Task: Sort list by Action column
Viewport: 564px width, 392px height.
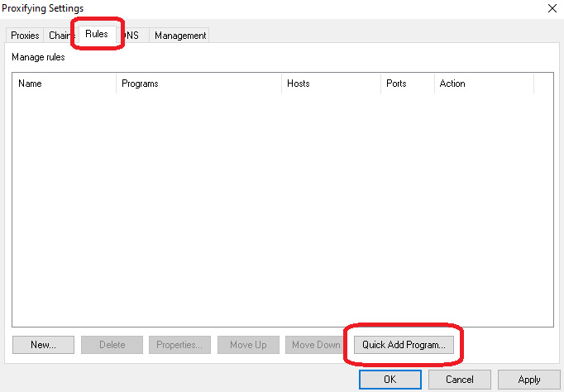Action: point(484,84)
